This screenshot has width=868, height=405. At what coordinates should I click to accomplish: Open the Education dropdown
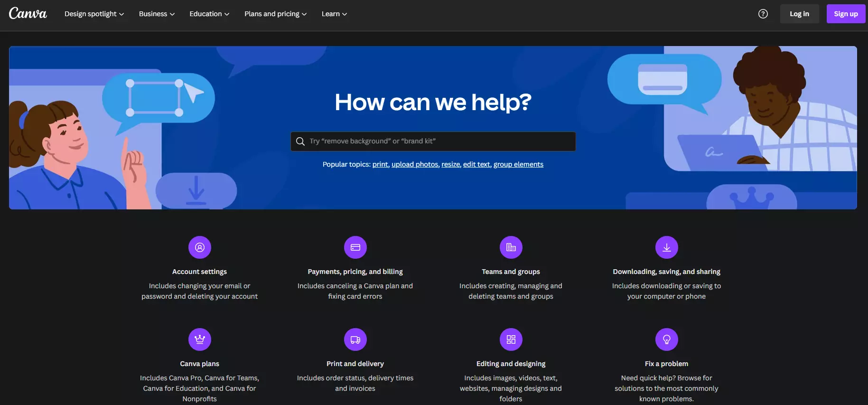(x=209, y=14)
